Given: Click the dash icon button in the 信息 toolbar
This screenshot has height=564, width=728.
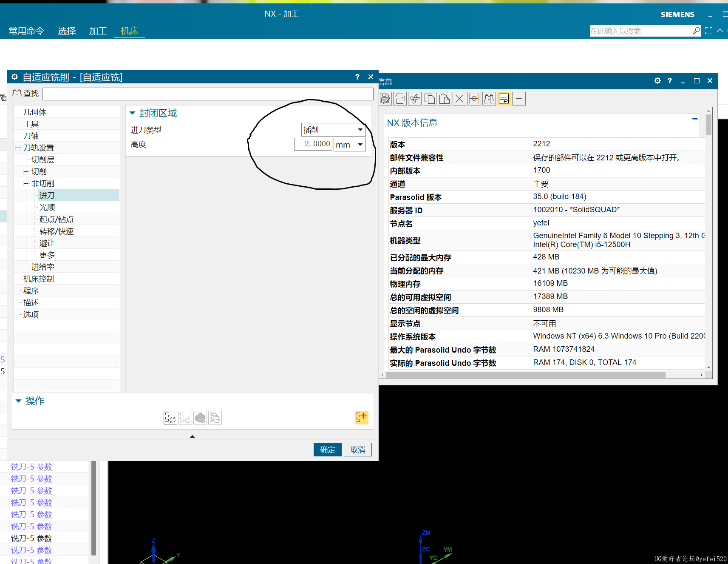Looking at the screenshot, I should pyautogui.click(x=519, y=99).
